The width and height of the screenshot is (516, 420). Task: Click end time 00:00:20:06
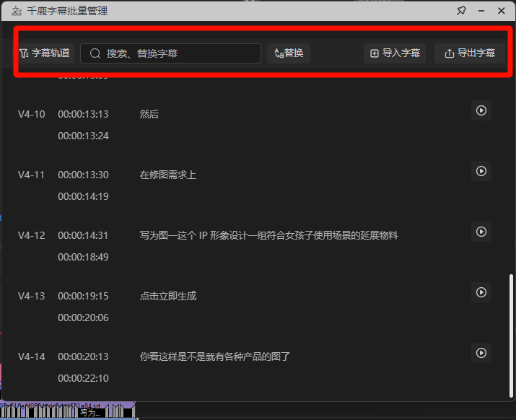click(83, 318)
